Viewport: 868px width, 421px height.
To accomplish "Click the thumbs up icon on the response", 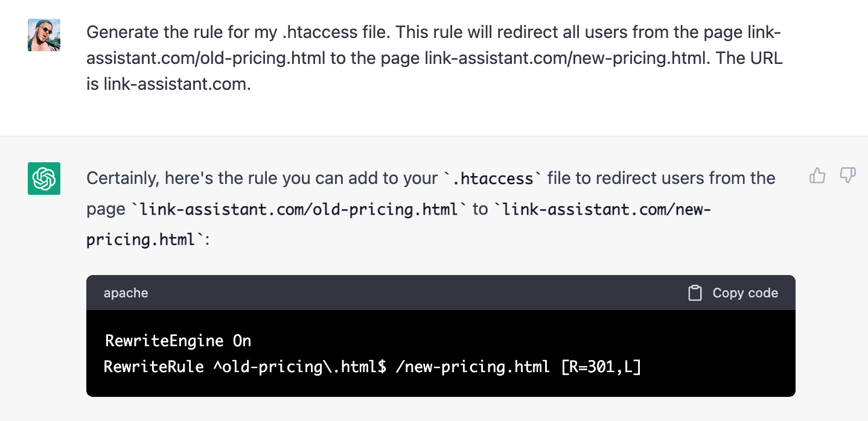I will click(x=817, y=176).
